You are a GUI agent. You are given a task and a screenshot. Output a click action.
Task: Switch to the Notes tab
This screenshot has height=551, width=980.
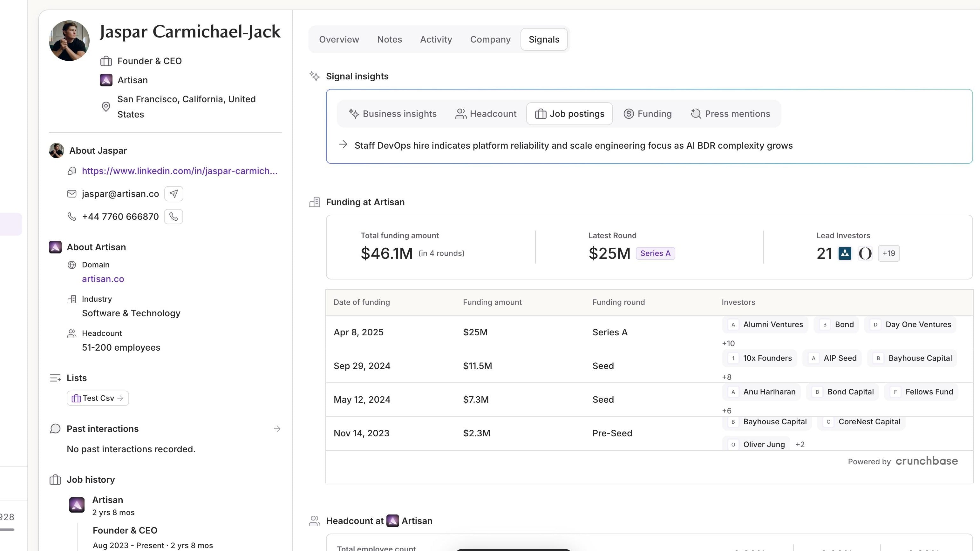(x=390, y=40)
